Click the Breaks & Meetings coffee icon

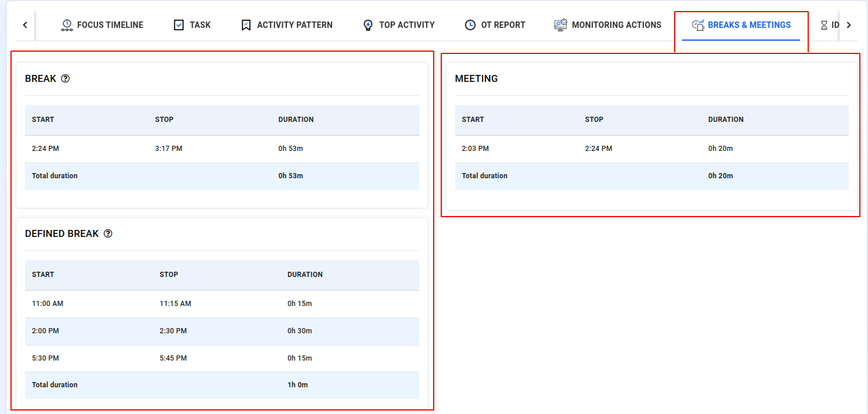(698, 25)
